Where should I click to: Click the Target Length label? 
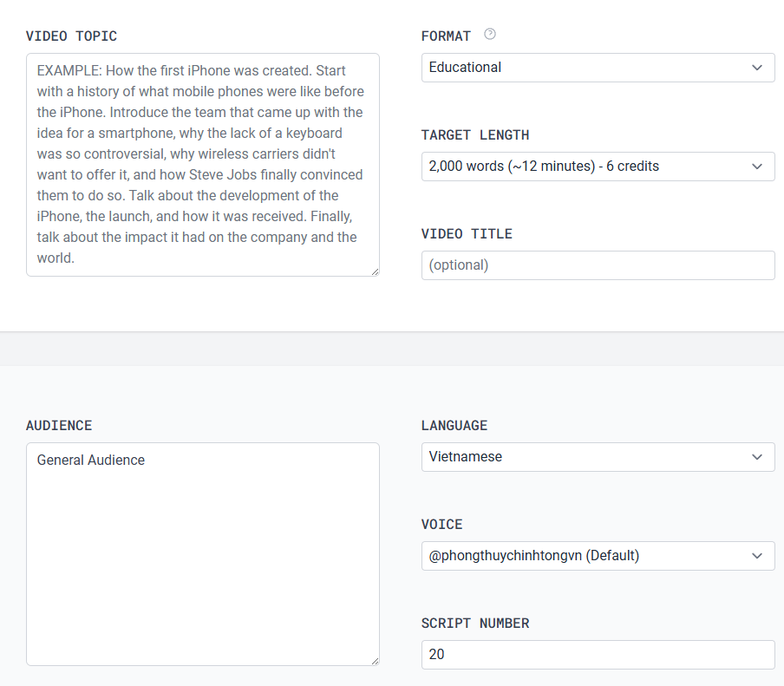(475, 135)
